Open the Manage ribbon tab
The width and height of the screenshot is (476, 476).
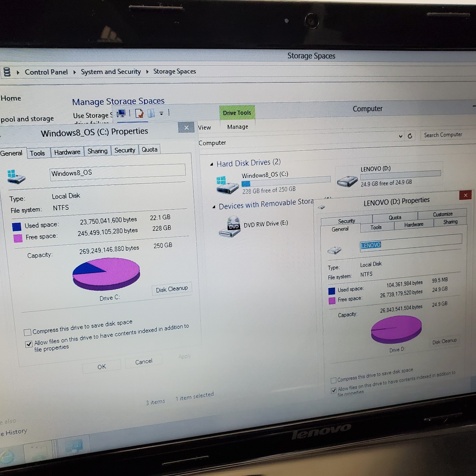tap(238, 127)
